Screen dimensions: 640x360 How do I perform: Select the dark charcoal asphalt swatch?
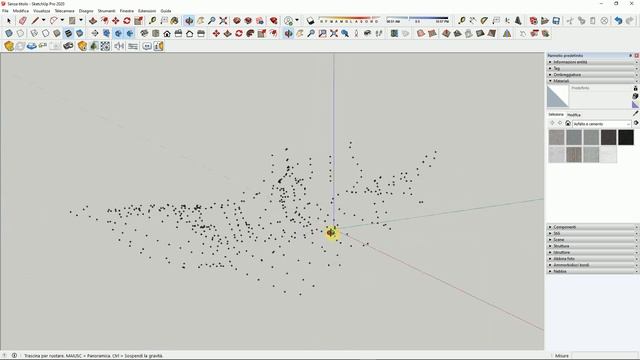click(609, 138)
